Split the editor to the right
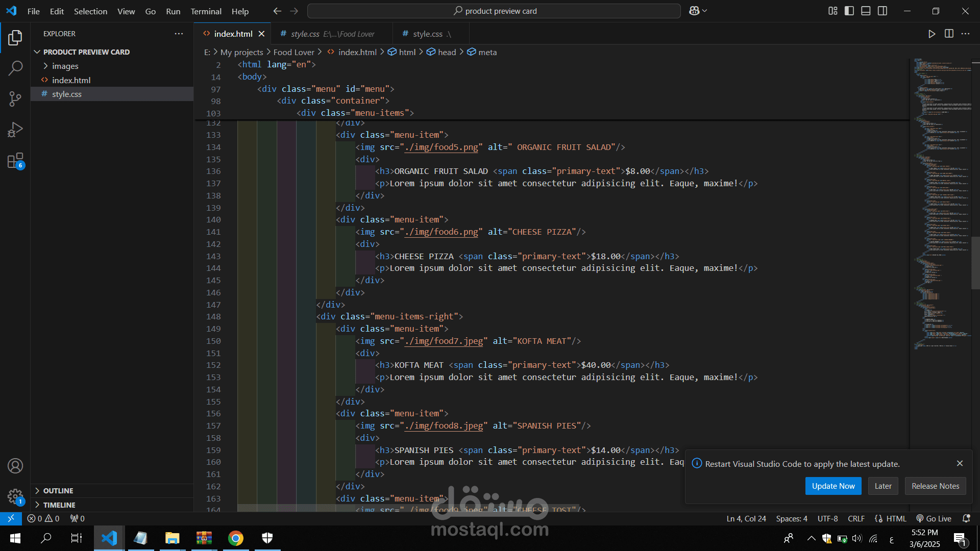Screen dimensions: 980x551 (x=949, y=34)
